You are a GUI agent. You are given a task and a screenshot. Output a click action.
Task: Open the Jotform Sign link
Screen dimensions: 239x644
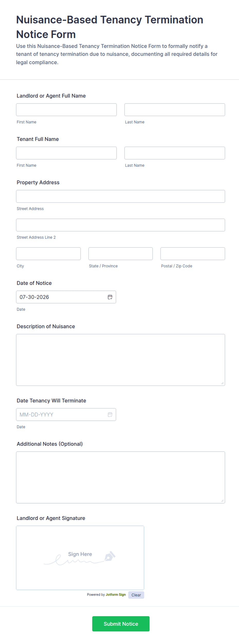(116, 595)
